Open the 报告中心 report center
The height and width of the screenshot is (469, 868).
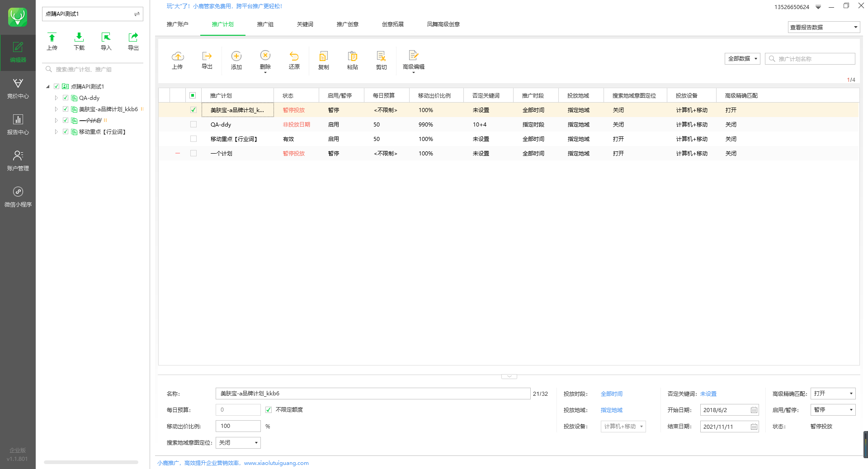(18, 125)
